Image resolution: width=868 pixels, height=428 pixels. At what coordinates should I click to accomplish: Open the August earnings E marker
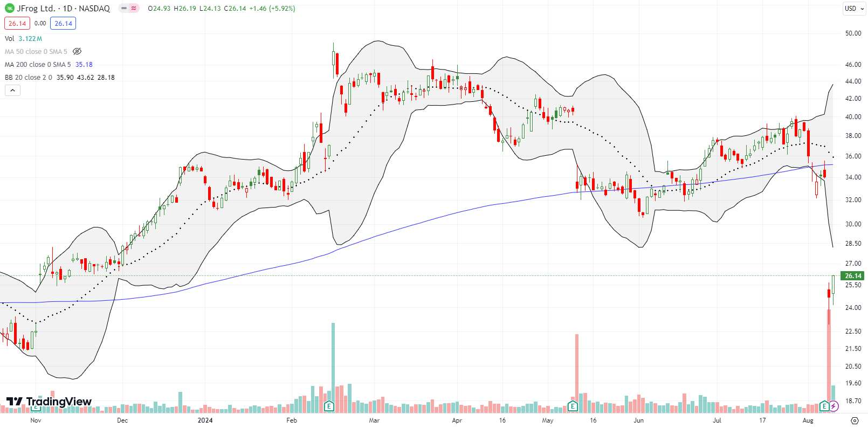(824, 406)
